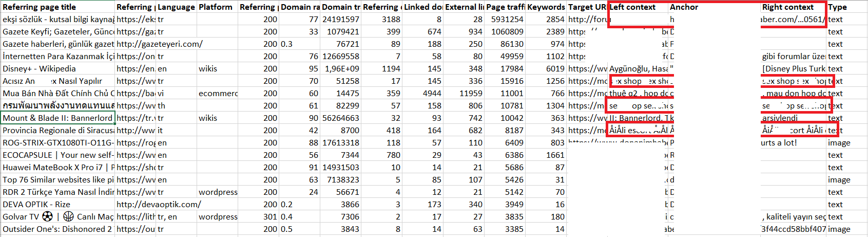Click the http://gazeteyeri.com/ URL cell
The image size is (868, 237).
(160, 44)
